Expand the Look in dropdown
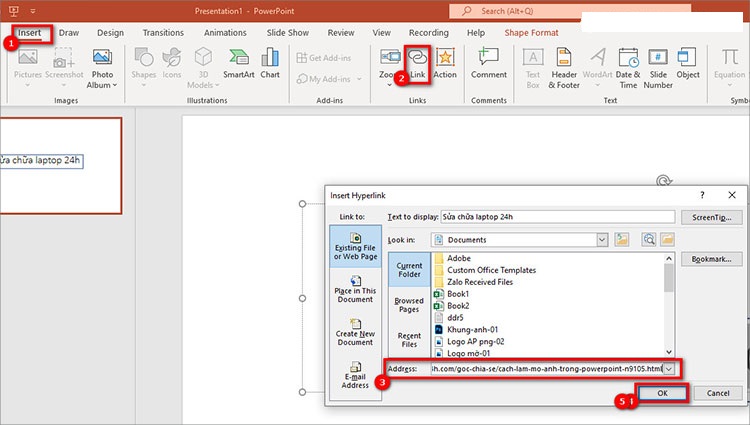The image size is (750, 425). click(602, 240)
